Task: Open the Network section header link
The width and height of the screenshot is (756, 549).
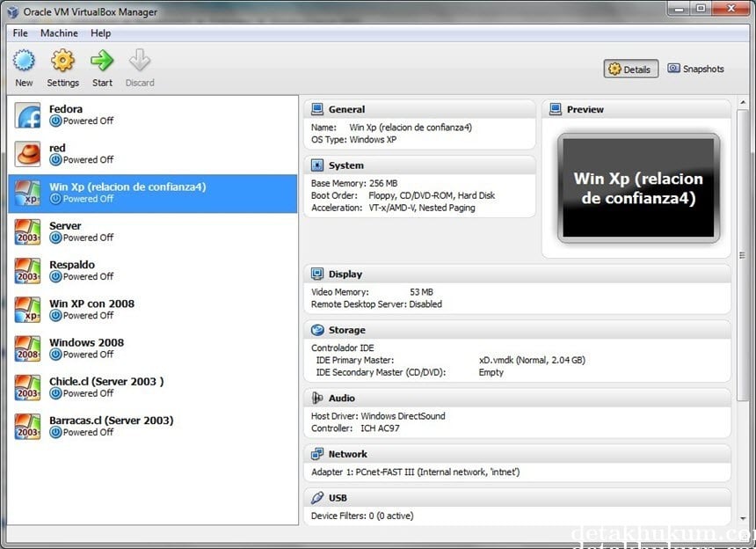Action: [347, 454]
